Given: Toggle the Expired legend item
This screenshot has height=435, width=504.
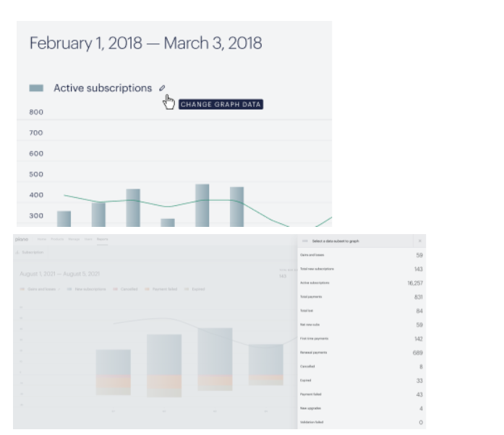Looking at the screenshot, I should coord(195,289).
